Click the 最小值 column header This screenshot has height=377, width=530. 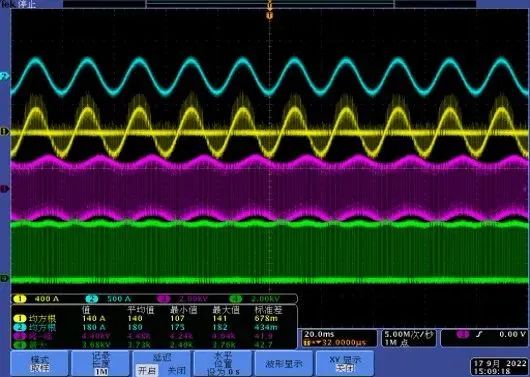pos(183,310)
